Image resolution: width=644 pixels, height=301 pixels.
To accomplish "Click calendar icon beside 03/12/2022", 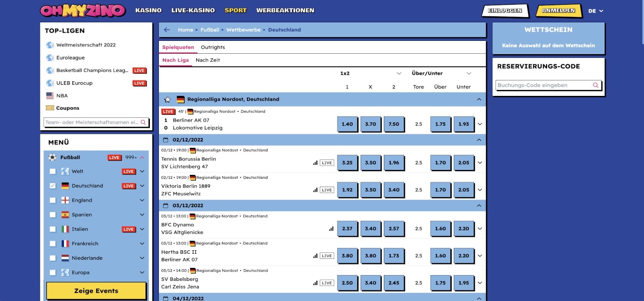I will point(167,206).
